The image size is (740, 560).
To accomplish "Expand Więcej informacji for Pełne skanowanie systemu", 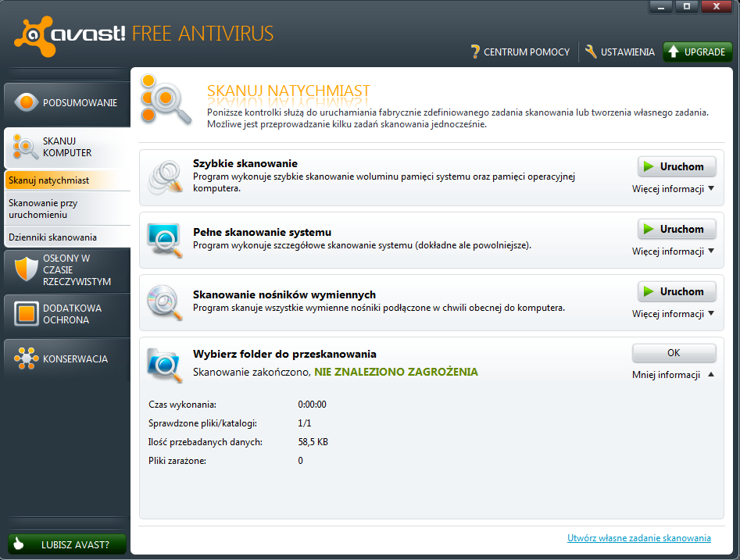I will coord(673,251).
